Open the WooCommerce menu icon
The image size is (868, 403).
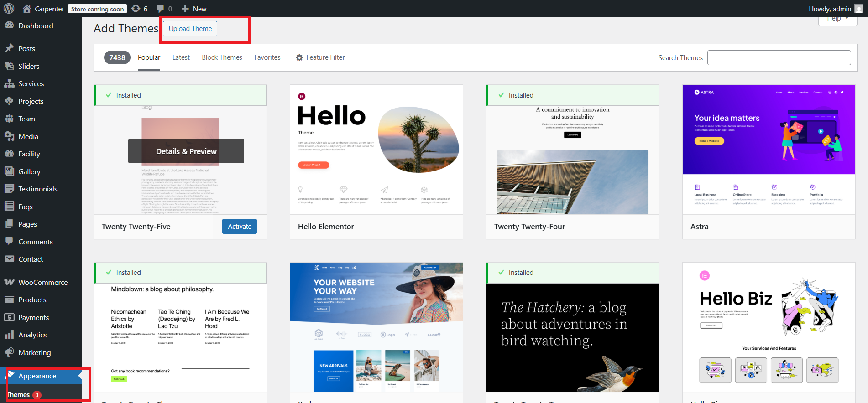pyautogui.click(x=9, y=282)
